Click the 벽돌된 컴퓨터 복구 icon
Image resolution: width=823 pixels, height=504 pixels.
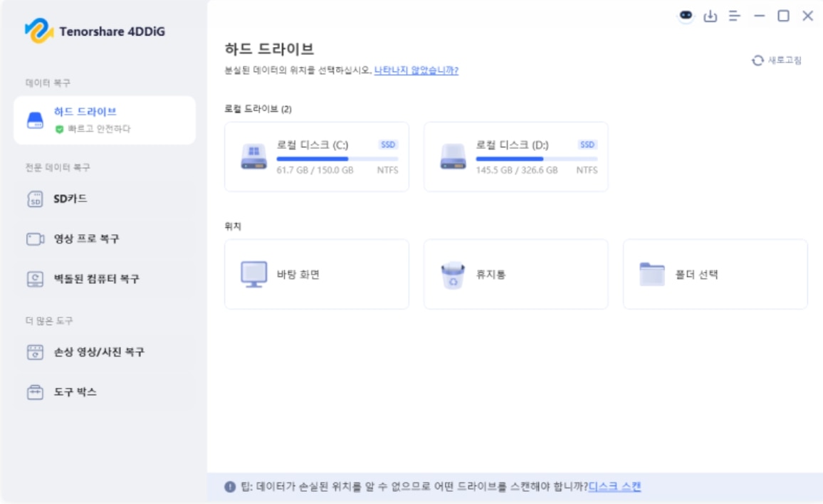point(35,279)
